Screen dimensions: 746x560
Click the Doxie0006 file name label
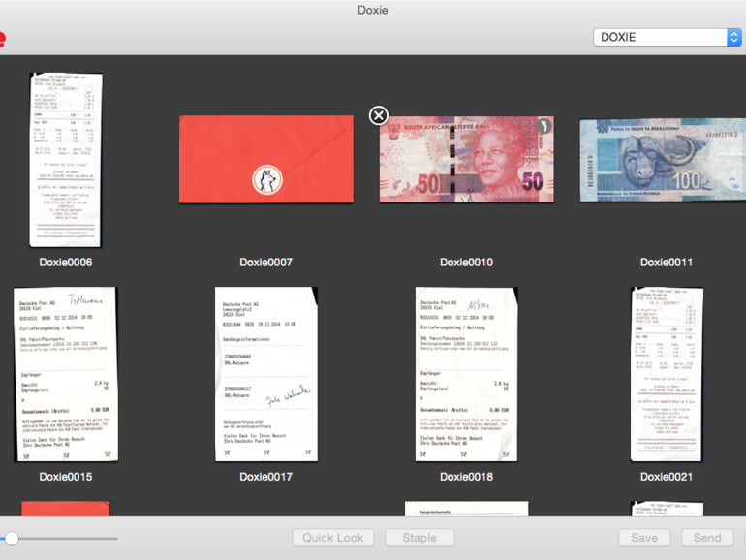point(66,263)
